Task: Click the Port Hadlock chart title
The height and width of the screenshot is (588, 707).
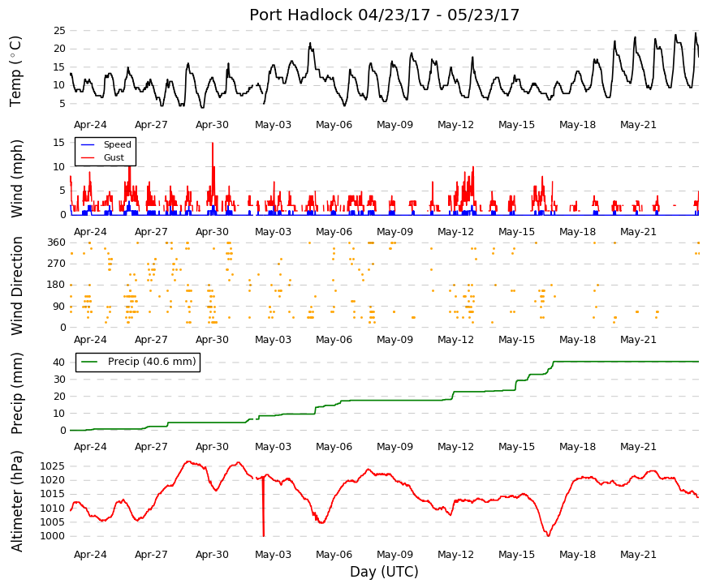Action: pyautogui.click(x=384, y=15)
